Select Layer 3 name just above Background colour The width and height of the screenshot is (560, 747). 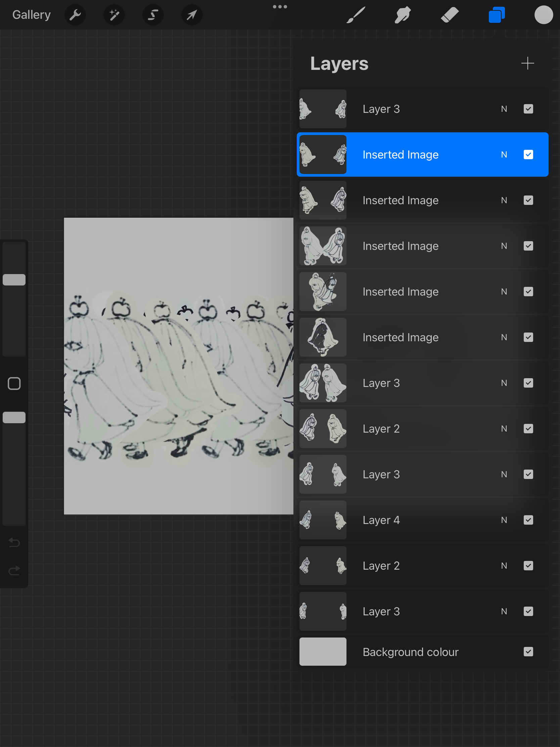381,611
